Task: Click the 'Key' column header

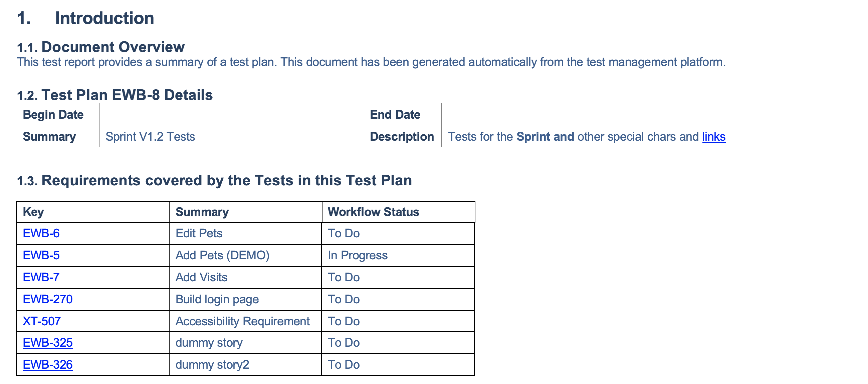Action: click(33, 212)
